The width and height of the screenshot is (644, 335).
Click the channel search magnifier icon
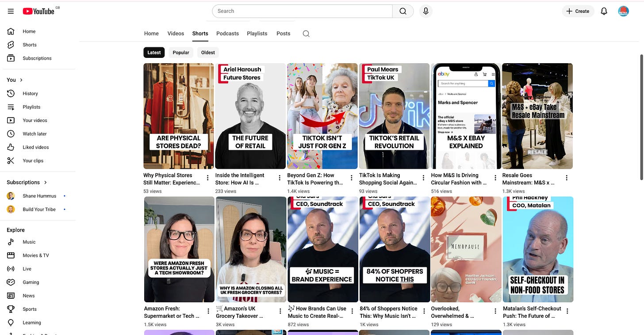click(306, 34)
